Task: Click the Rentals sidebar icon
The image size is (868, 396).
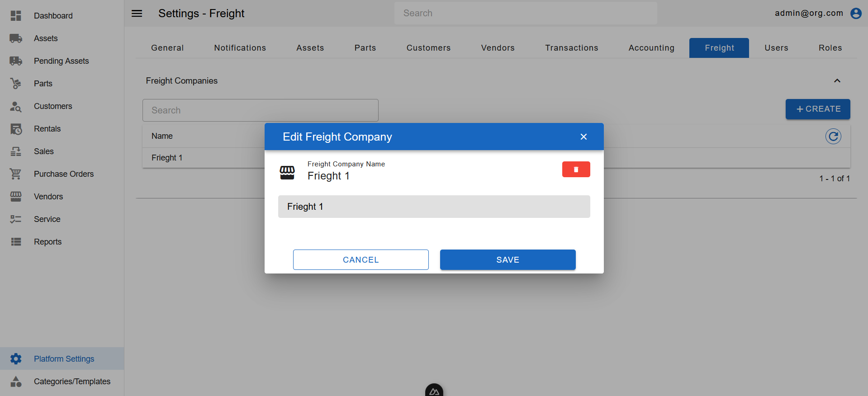Action: [16, 129]
